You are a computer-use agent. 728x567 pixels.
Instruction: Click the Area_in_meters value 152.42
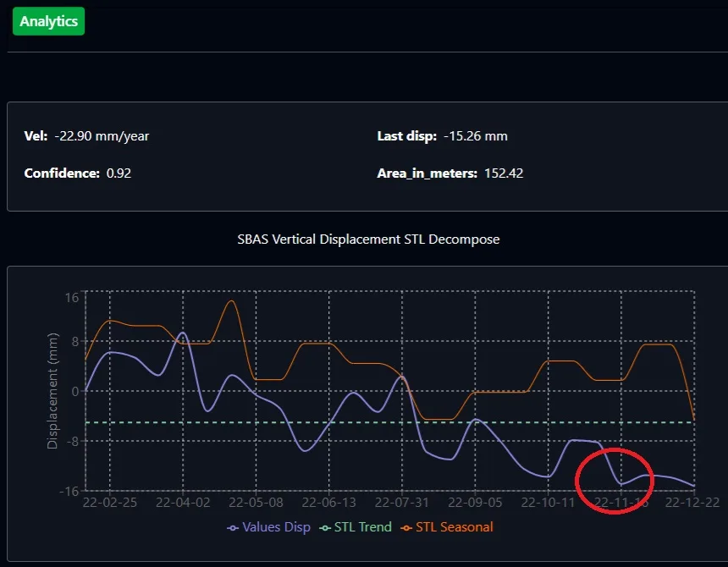[x=504, y=173]
